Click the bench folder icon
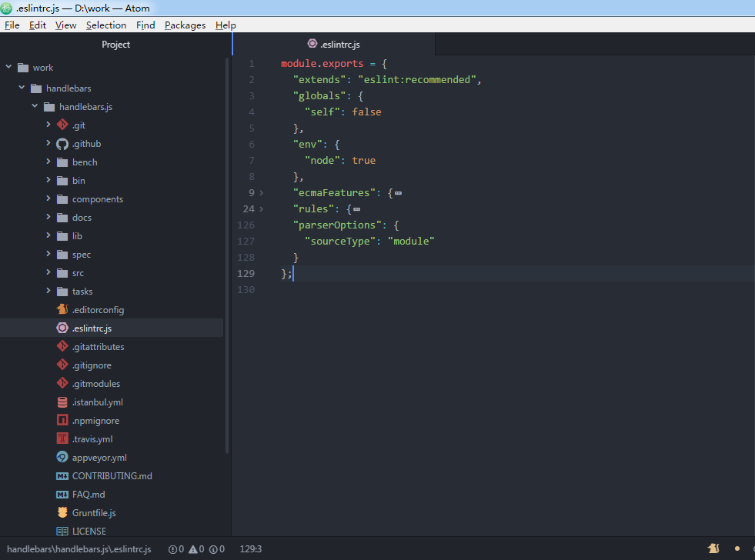This screenshot has width=755, height=560. pyautogui.click(x=62, y=162)
